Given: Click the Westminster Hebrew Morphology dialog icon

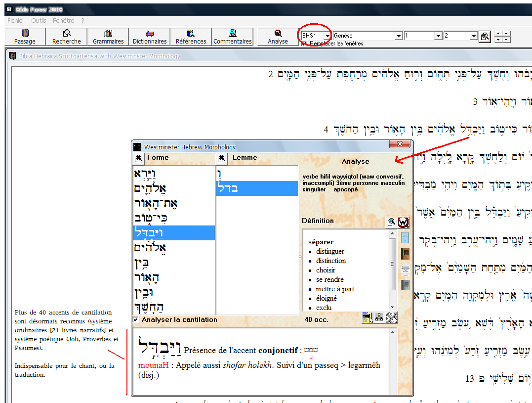Looking at the screenshot, I should pos(137,147).
